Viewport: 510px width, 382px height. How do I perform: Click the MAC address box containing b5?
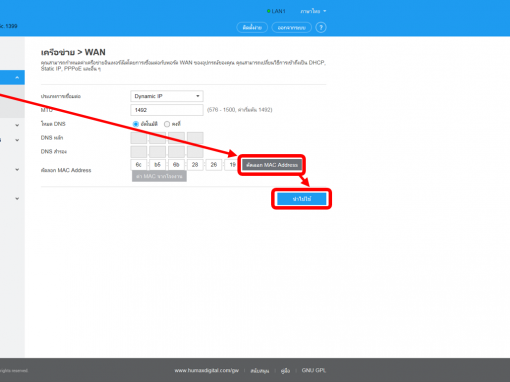[x=157, y=165]
